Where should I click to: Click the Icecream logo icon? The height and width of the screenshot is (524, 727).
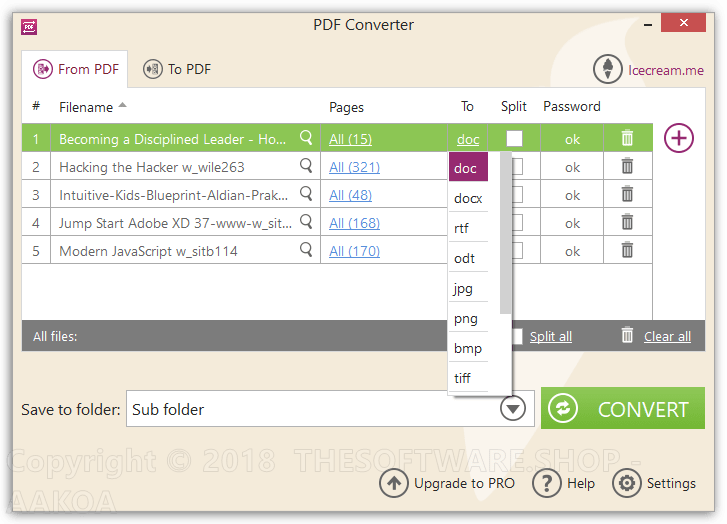point(607,69)
